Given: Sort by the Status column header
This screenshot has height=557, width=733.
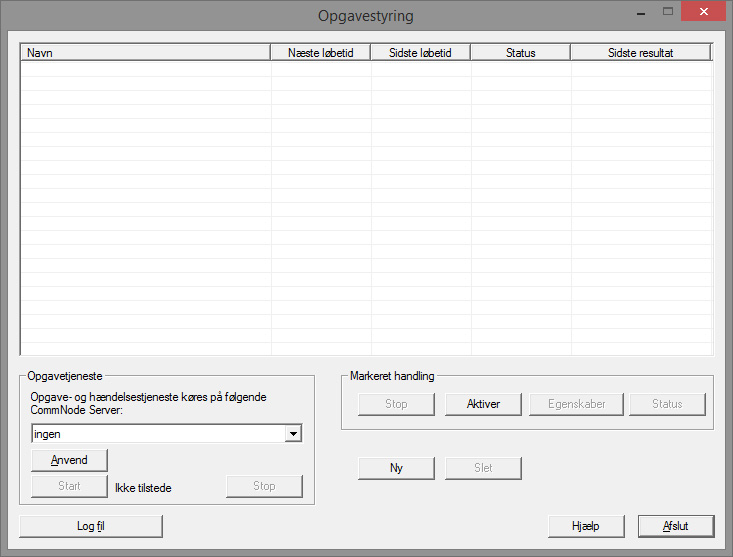Looking at the screenshot, I should point(521,53).
